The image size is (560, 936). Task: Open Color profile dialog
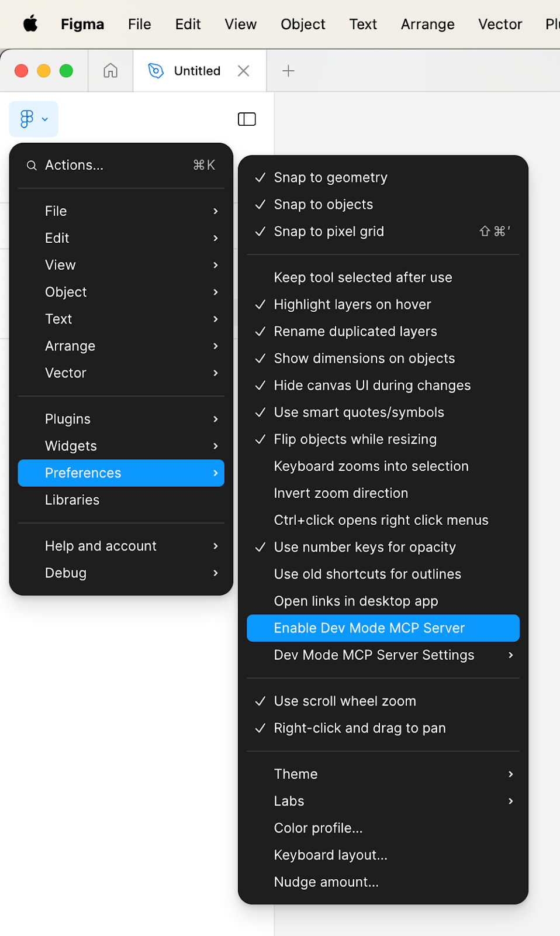pyautogui.click(x=318, y=828)
